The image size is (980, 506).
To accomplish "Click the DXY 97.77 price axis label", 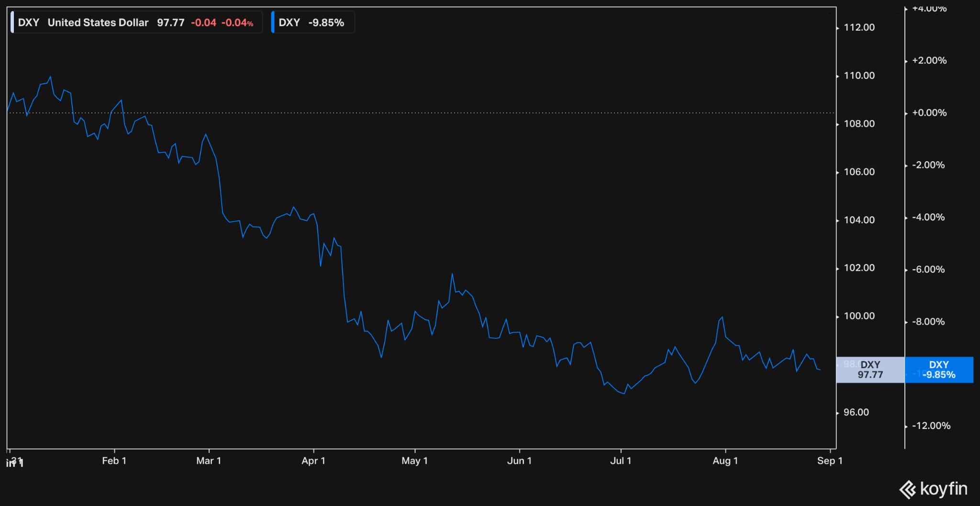I will click(x=870, y=370).
